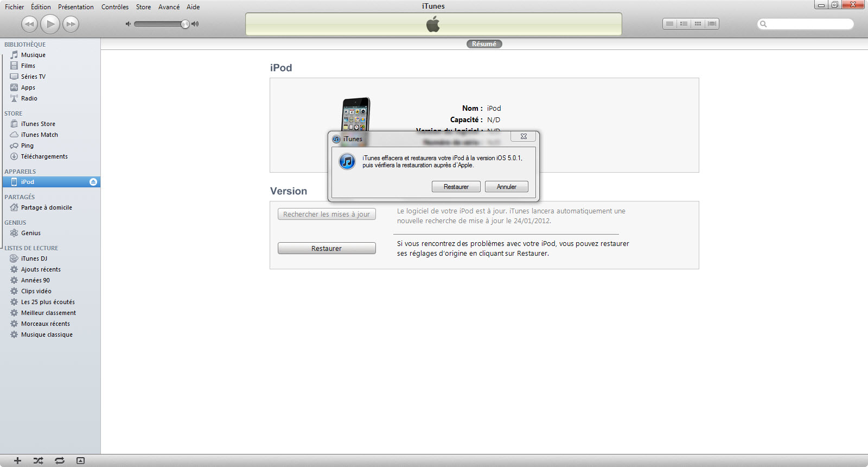
Task: Open the Ajouts récents smart playlist
Action: [41, 269]
